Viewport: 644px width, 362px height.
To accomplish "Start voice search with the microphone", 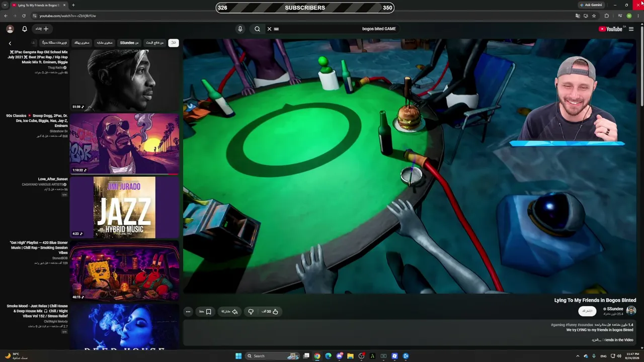I will tap(240, 29).
